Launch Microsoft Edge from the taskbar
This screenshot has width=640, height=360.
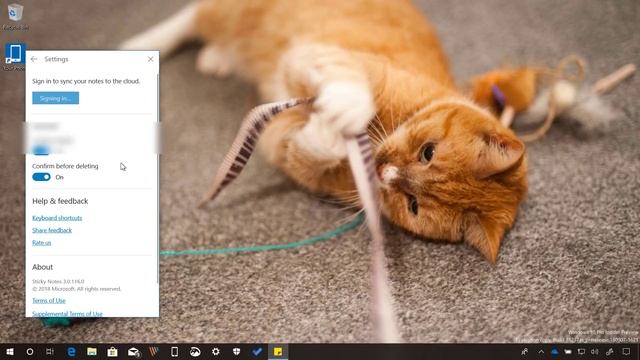tap(71, 351)
